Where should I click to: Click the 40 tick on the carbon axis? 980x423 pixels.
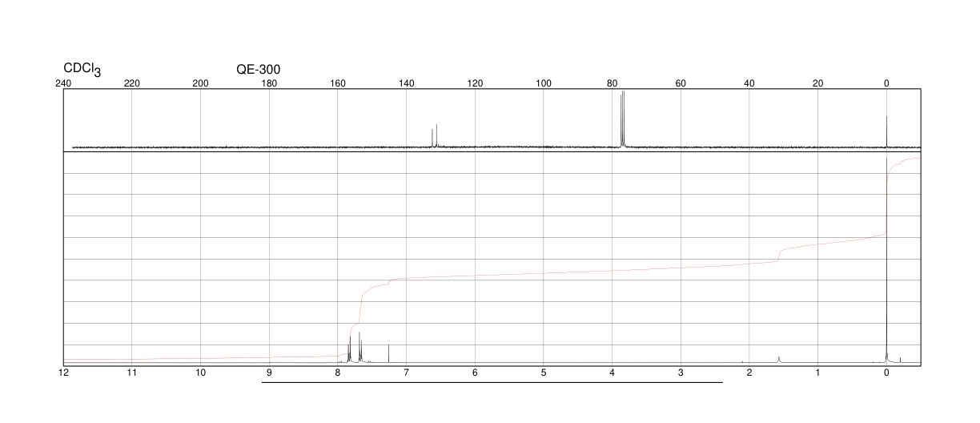pos(749,83)
